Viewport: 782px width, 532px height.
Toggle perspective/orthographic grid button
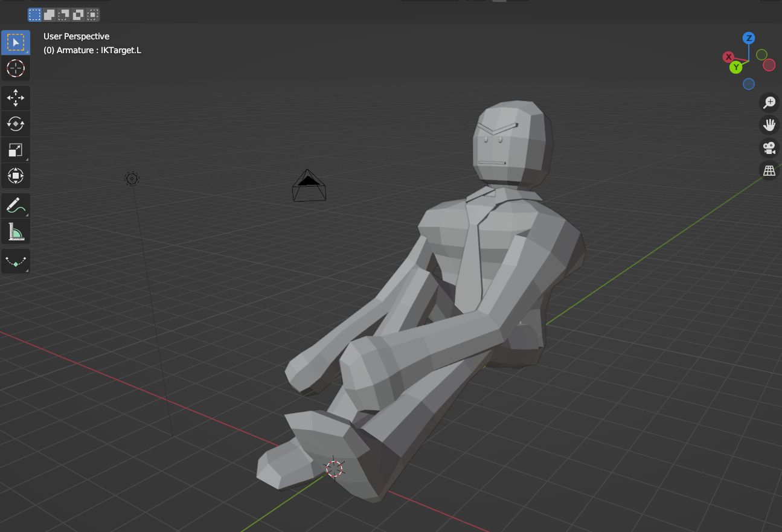(x=769, y=171)
